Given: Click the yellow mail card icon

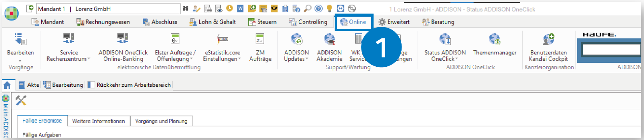Looking at the screenshot, I should click(263, 9).
